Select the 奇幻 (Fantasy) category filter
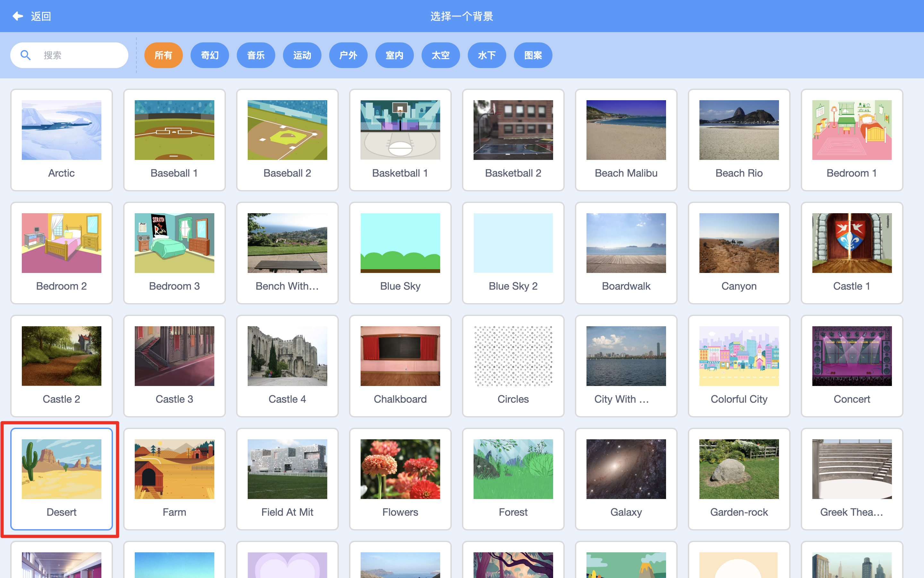924x578 pixels. point(210,55)
